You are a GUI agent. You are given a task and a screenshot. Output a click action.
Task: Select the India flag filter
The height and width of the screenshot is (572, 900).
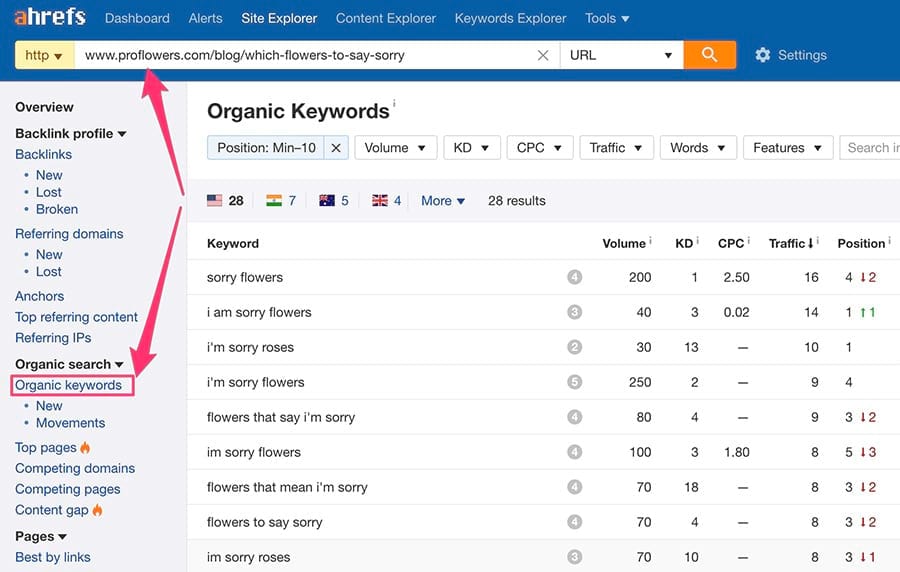[x=273, y=200]
